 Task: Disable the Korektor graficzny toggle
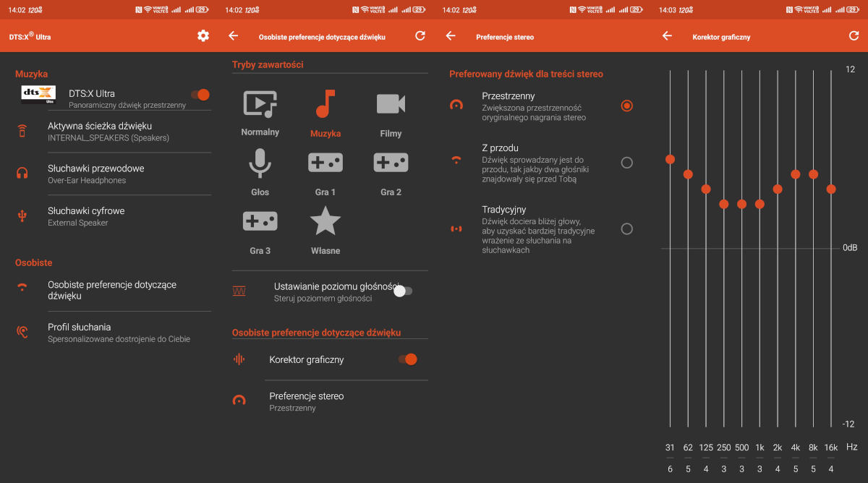pos(407,359)
